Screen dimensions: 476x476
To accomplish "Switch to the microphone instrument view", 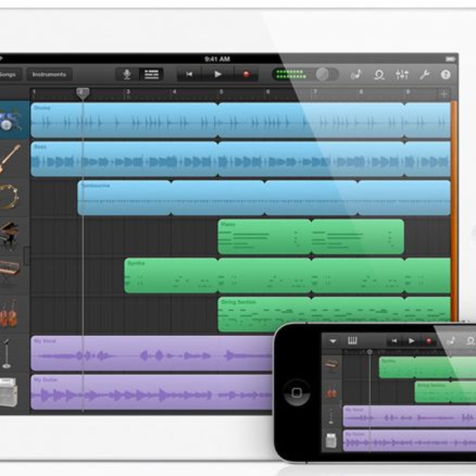I will click(x=127, y=74).
